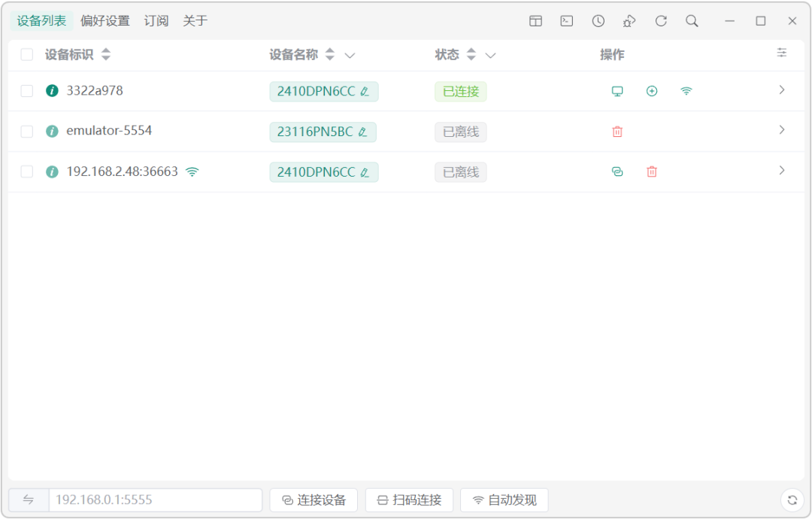
Task: Open the 订阅 tab
Action: point(156,21)
